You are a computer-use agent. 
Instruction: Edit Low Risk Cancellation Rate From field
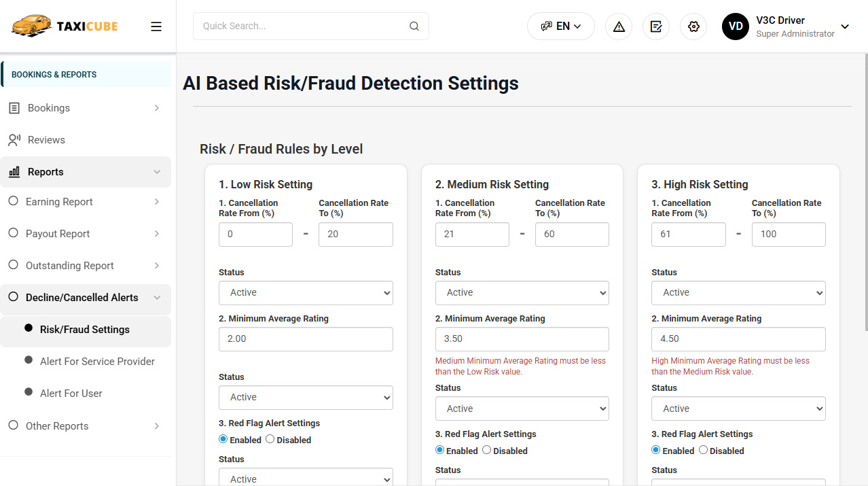pos(255,235)
